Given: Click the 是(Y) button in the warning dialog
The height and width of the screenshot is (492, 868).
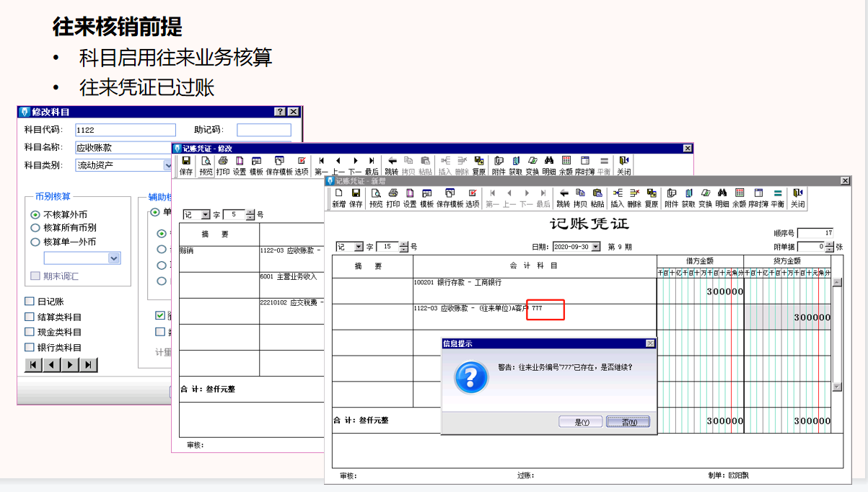Looking at the screenshot, I should (581, 421).
